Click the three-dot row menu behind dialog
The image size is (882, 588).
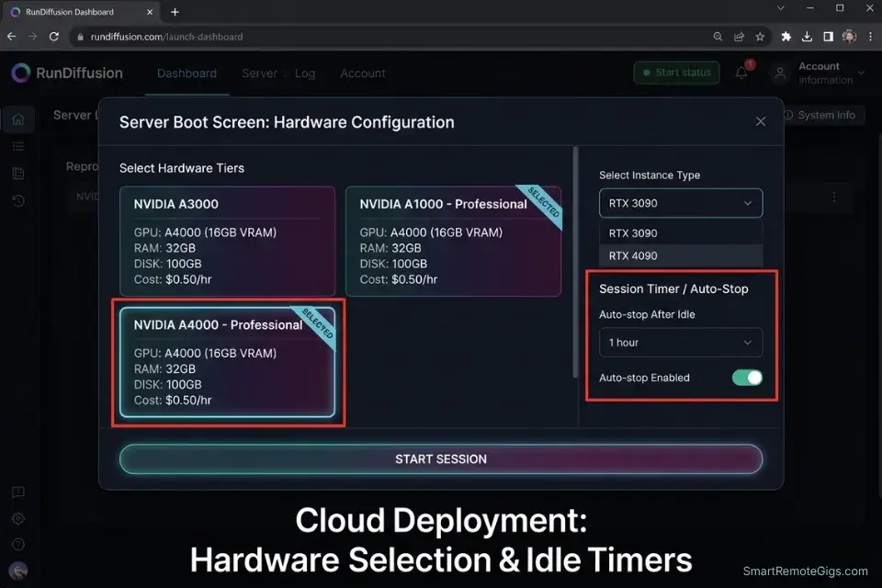834,197
